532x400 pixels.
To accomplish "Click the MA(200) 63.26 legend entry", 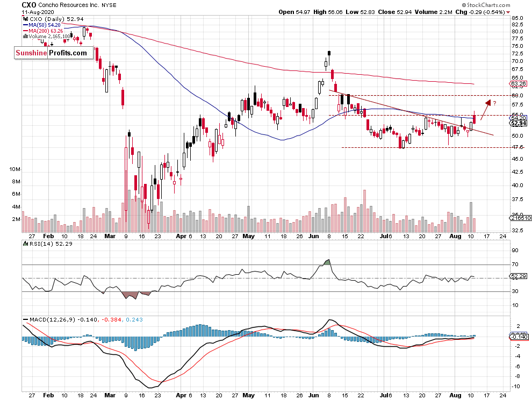I will pyautogui.click(x=46, y=31).
